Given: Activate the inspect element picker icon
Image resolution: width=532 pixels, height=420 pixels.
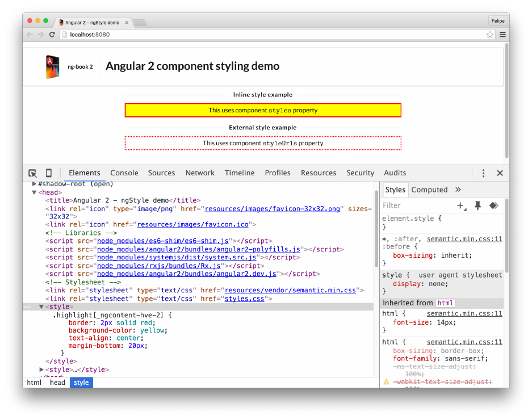Looking at the screenshot, I should point(32,173).
